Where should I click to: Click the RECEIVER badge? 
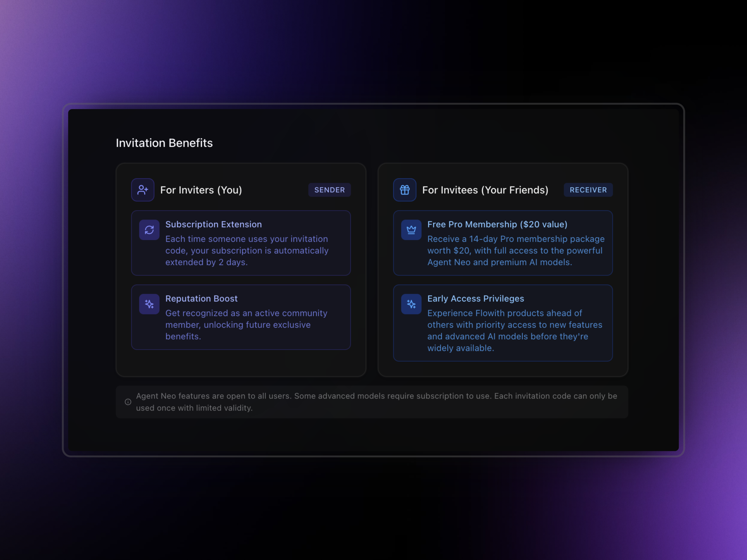click(588, 190)
